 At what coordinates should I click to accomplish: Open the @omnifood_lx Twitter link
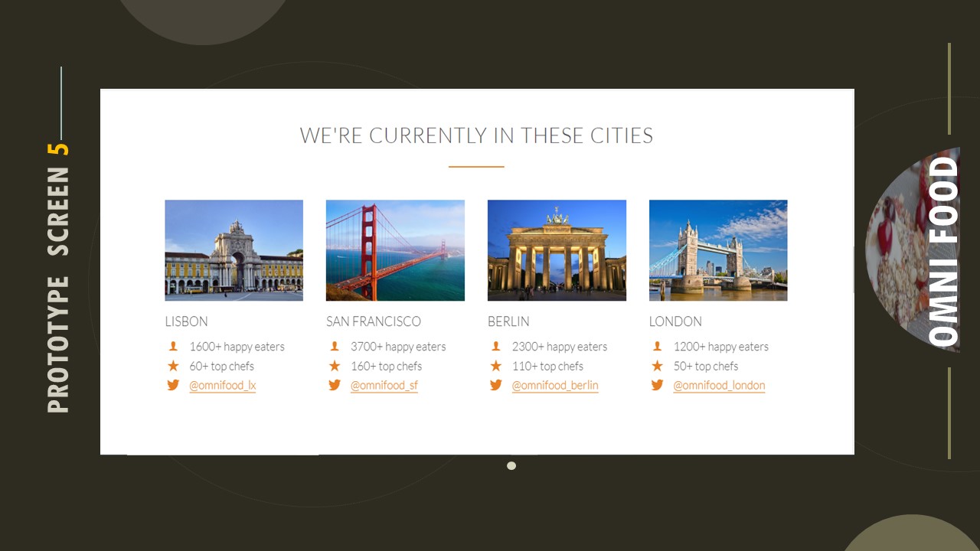point(223,386)
